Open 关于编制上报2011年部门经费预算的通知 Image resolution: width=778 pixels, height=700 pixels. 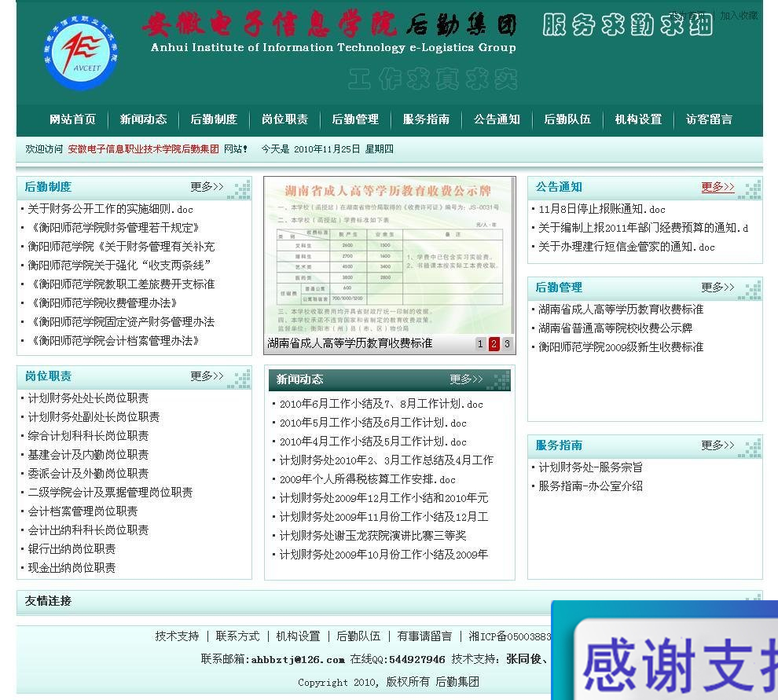coord(644,228)
